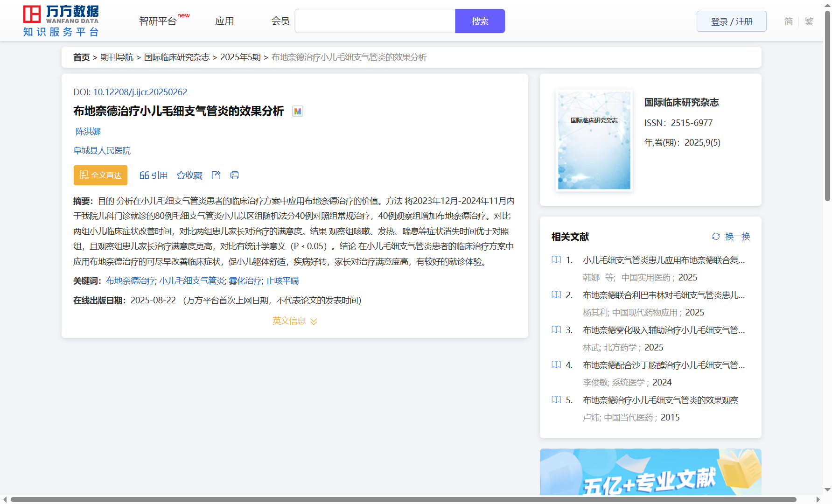Switch to traditional Chinese with 繁
Viewport: 832px width, 504px height.
pos(809,21)
